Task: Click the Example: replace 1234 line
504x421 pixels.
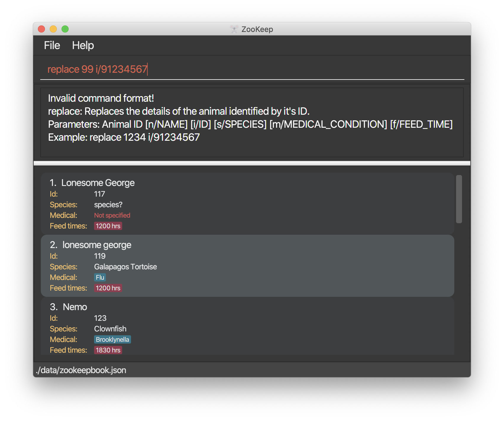Action: tap(124, 137)
